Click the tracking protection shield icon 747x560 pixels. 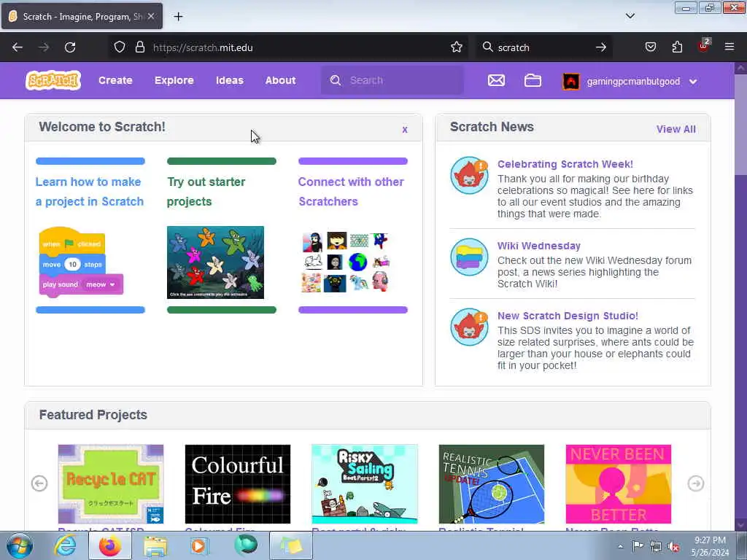click(120, 47)
